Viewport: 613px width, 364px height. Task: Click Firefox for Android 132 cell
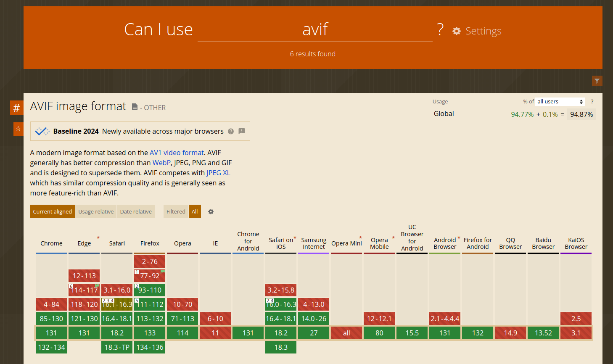point(478,333)
